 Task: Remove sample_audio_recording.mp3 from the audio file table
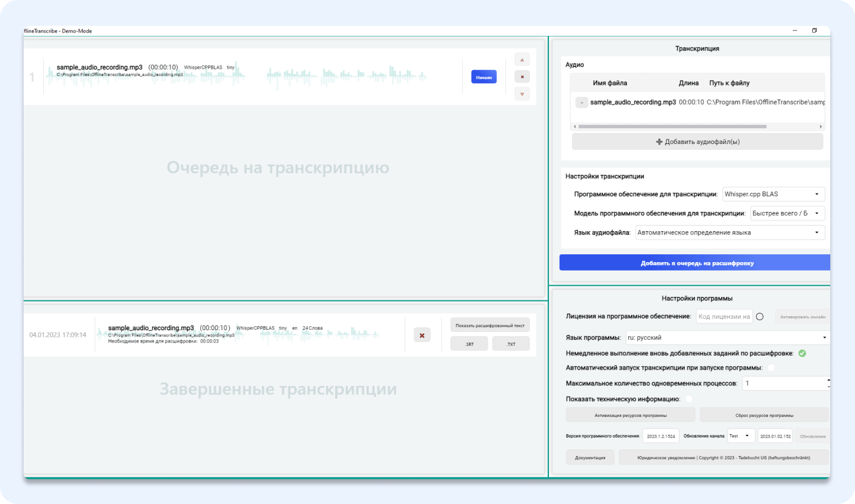coord(582,102)
